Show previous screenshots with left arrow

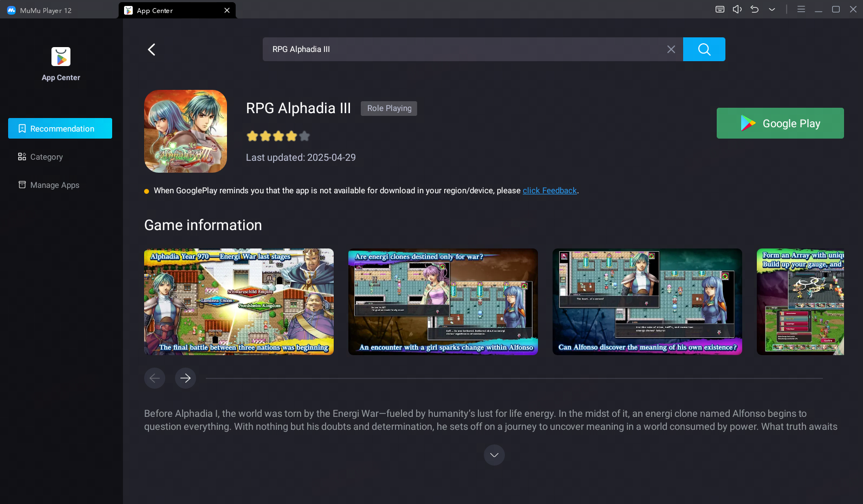point(154,378)
